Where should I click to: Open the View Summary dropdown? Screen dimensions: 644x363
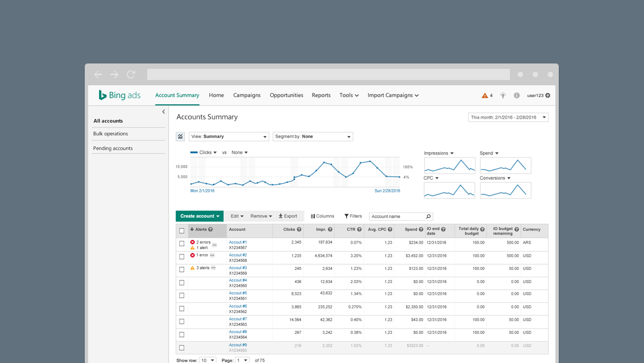coord(229,137)
